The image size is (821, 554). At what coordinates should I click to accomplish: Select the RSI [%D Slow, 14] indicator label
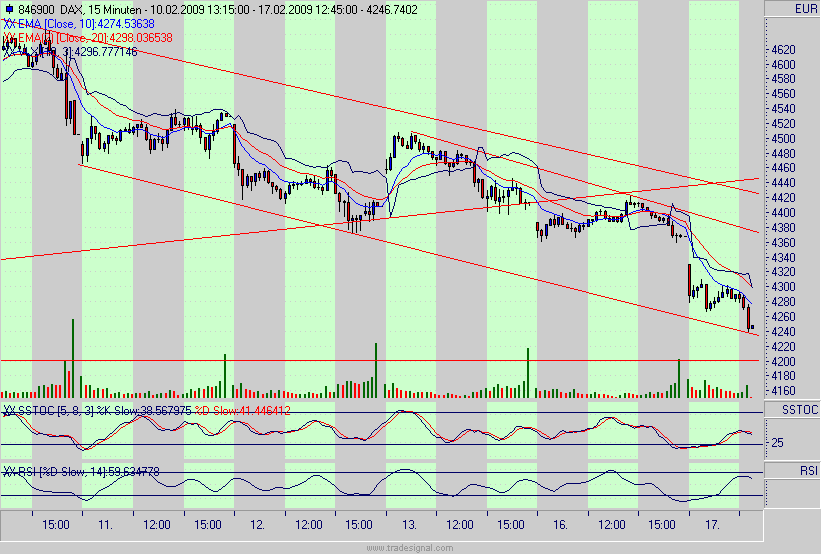(x=81, y=472)
